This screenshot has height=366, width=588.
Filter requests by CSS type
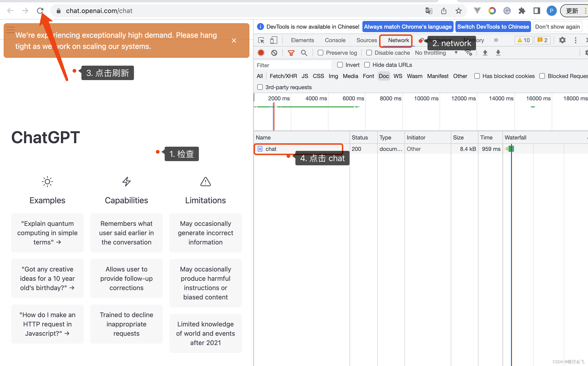click(x=318, y=76)
